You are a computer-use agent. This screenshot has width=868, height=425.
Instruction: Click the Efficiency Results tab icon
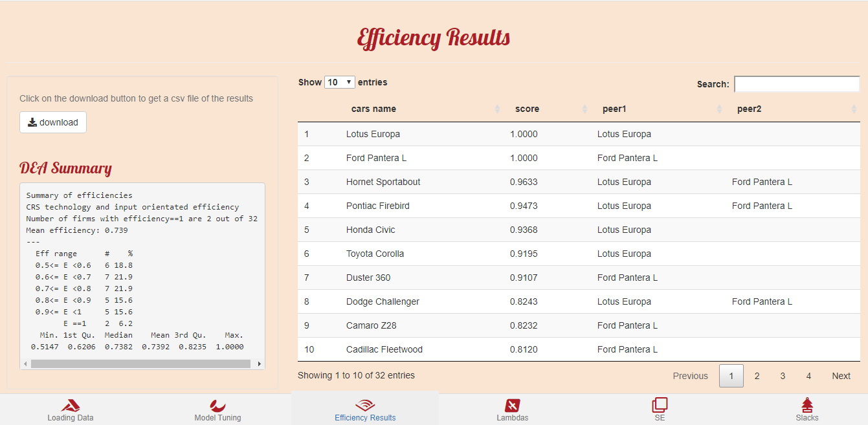tap(365, 406)
